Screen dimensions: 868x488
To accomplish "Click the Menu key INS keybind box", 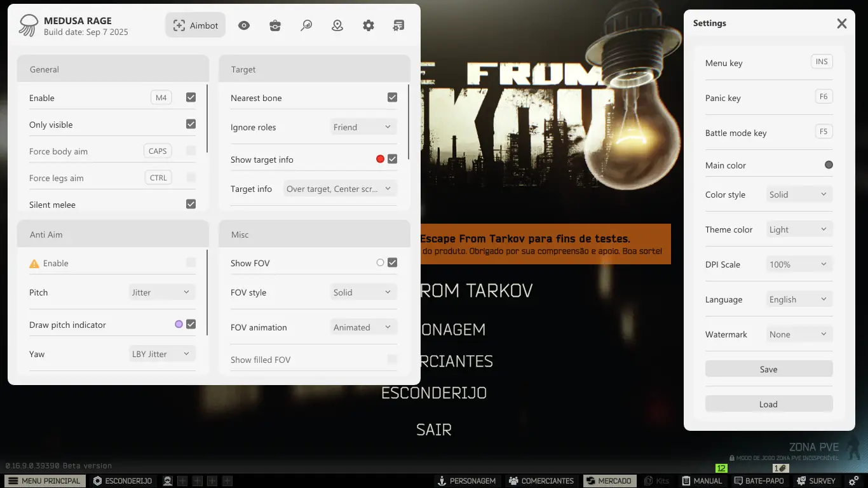I will 822,62.
